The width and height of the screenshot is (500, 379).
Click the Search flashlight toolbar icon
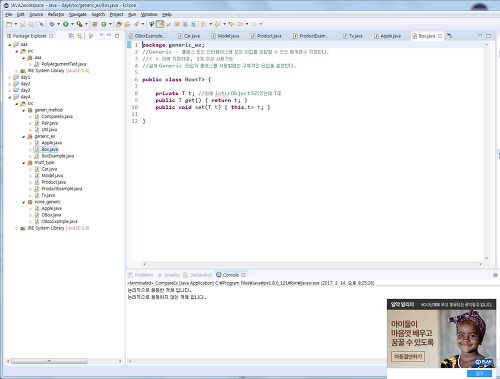(137, 24)
